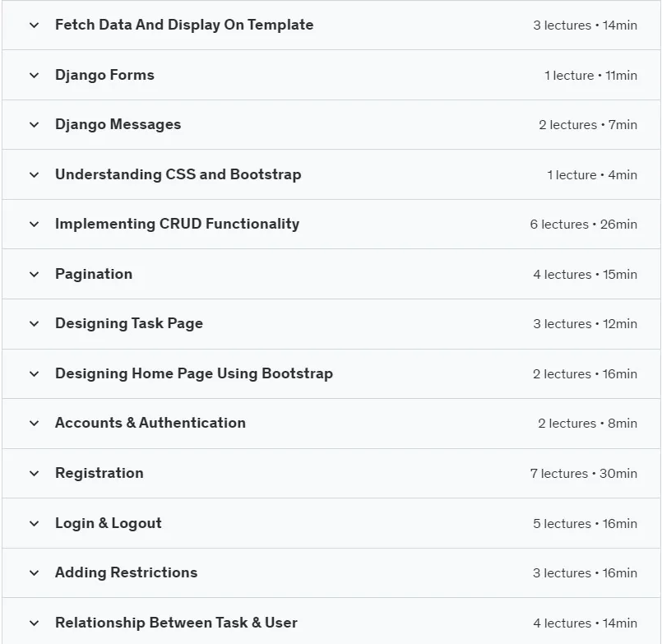
Task: Click '4 lectures • 15min' beside Pagination
Action: tap(585, 274)
